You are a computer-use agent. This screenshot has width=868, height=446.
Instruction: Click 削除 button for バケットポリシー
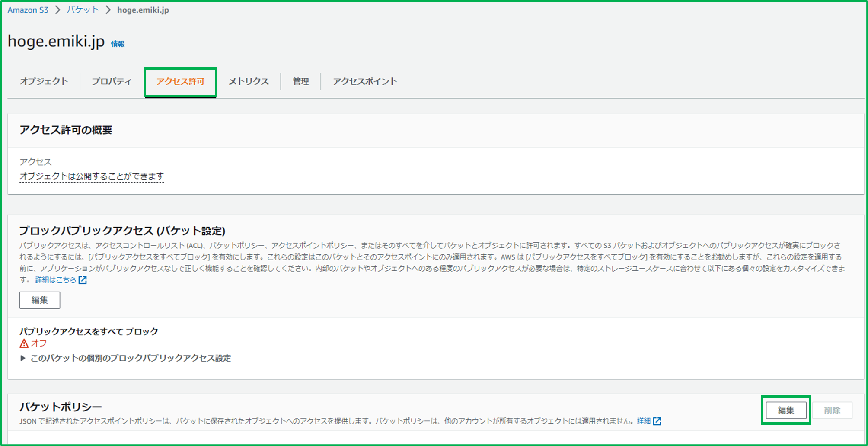click(832, 410)
